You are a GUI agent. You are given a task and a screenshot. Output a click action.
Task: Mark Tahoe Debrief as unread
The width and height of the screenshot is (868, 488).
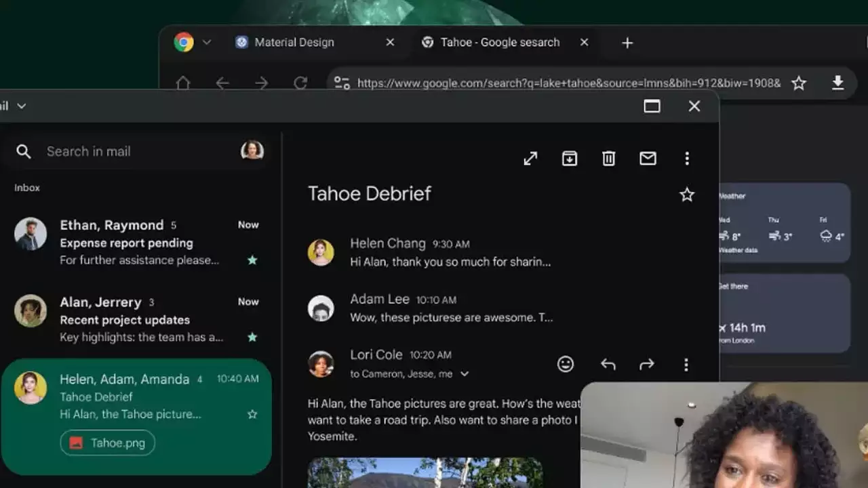coord(648,158)
